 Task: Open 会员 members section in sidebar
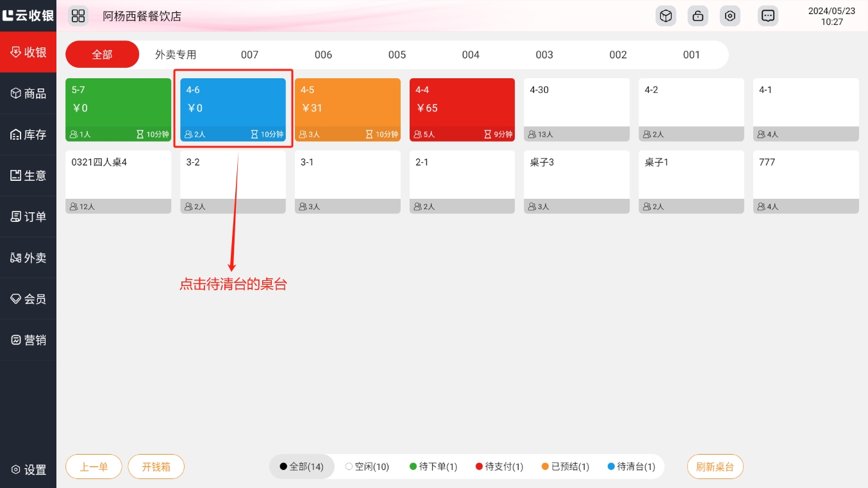28,299
